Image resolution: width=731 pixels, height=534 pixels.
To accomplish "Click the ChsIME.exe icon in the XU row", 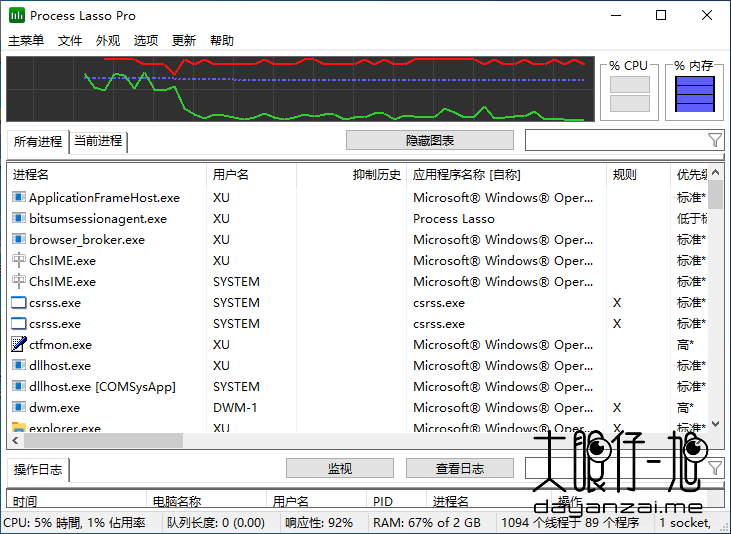I will (18, 260).
